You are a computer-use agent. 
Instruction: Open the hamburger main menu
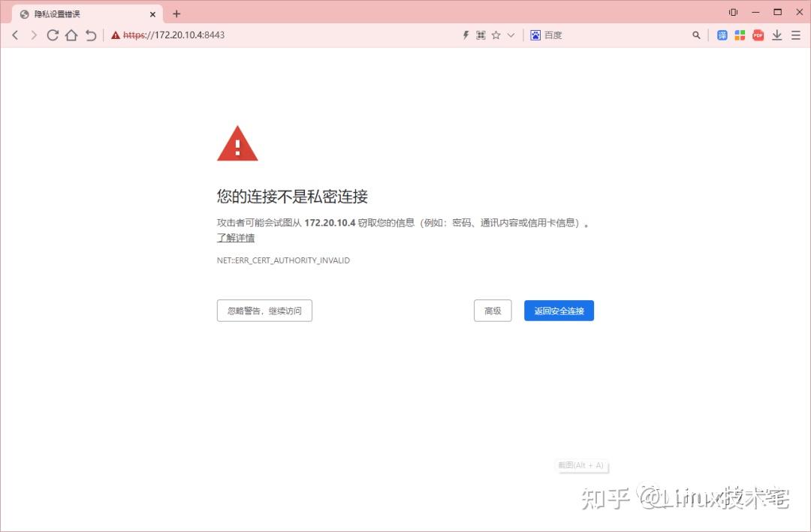click(x=796, y=35)
